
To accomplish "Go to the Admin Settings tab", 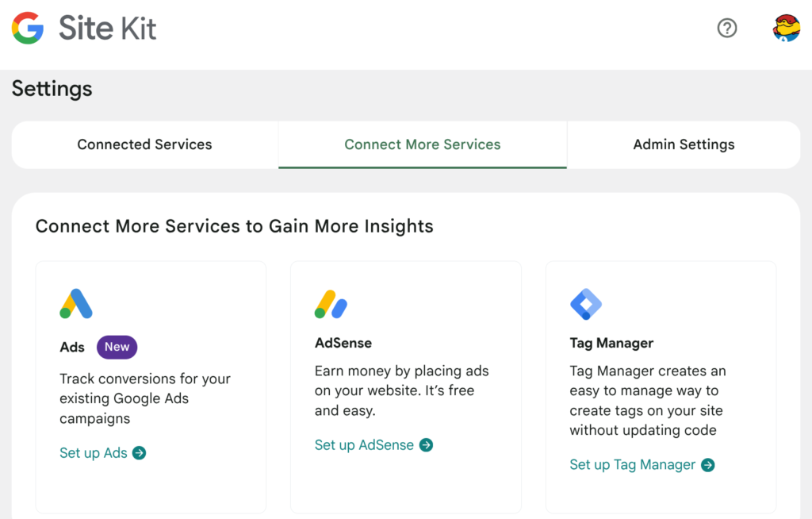I will (684, 144).
